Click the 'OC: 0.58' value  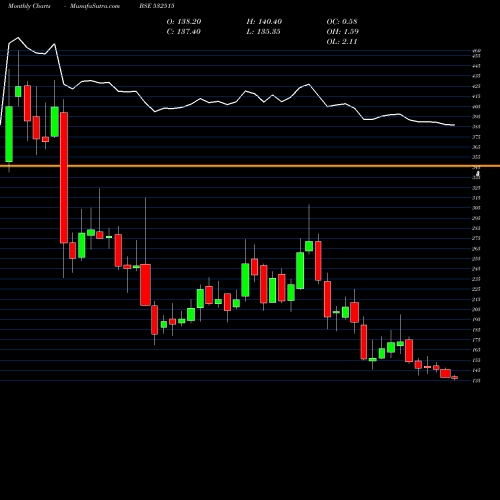pos(342,22)
